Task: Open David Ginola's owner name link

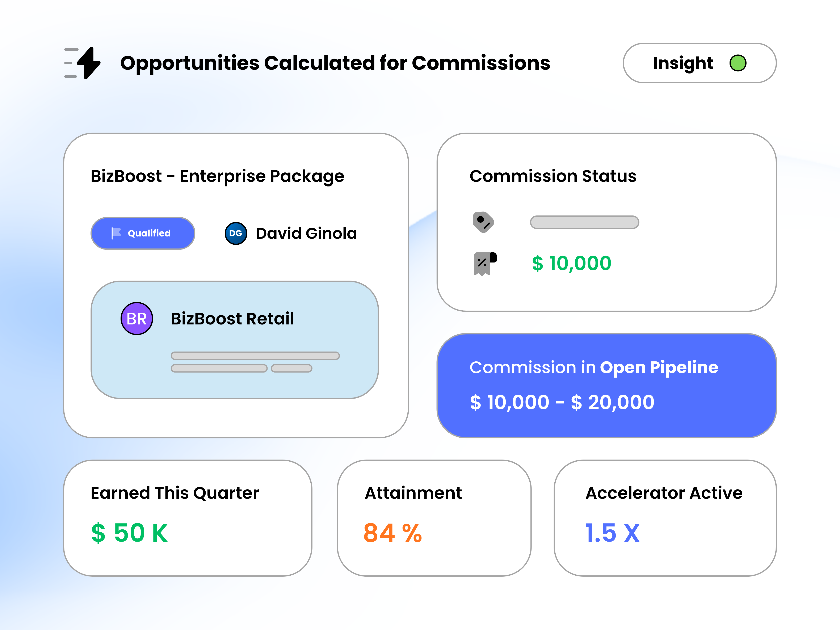Action: [x=306, y=233]
